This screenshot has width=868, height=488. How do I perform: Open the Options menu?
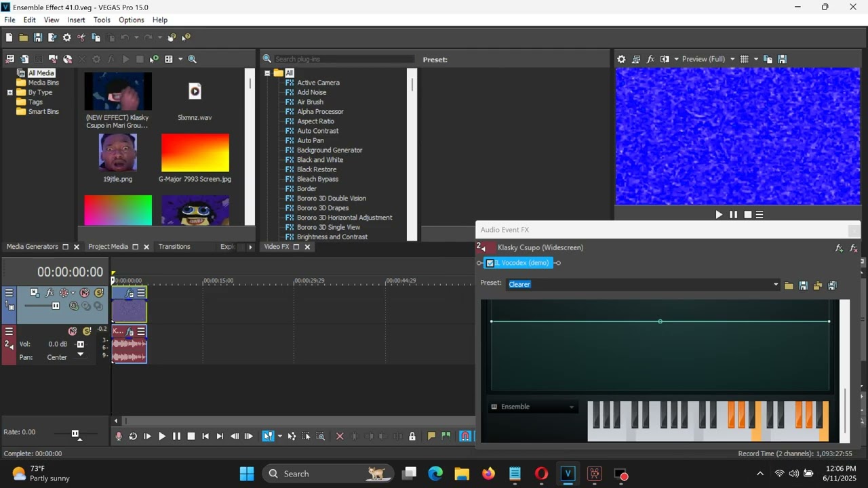point(132,20)
